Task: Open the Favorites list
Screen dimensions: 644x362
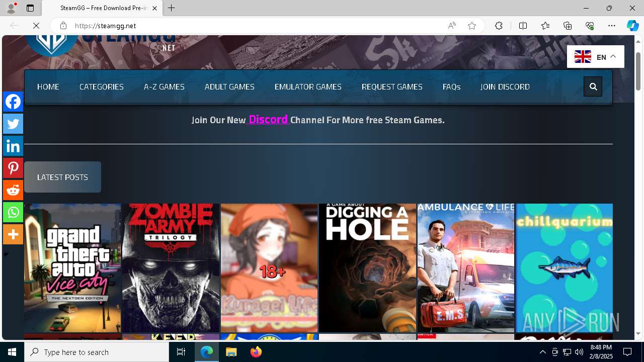Action: click(x=545, y=26)
